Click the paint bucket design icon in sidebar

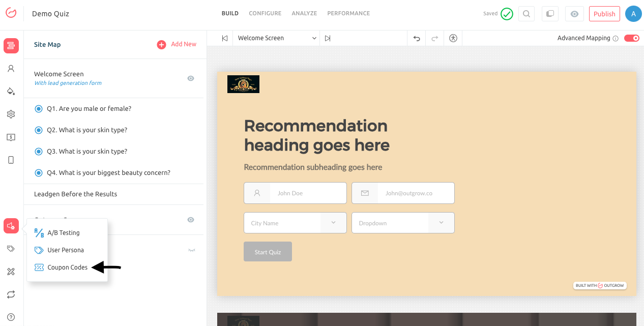click(x=11, y=91)
